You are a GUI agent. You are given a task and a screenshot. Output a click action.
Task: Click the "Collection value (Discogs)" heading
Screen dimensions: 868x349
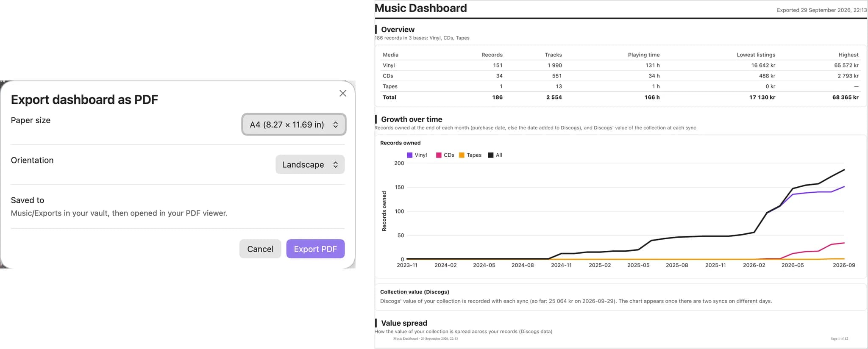(x=415, y=292)
